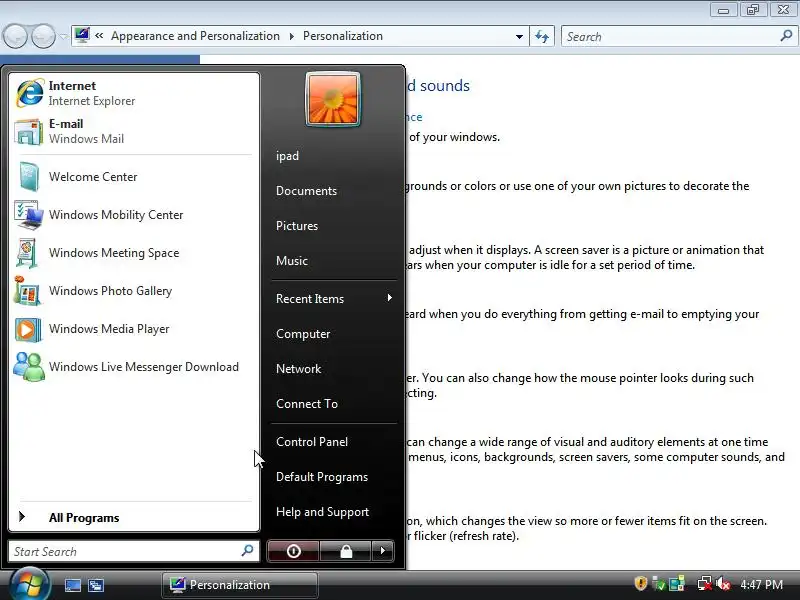Lock the computer with padlock button

[346, 551]
